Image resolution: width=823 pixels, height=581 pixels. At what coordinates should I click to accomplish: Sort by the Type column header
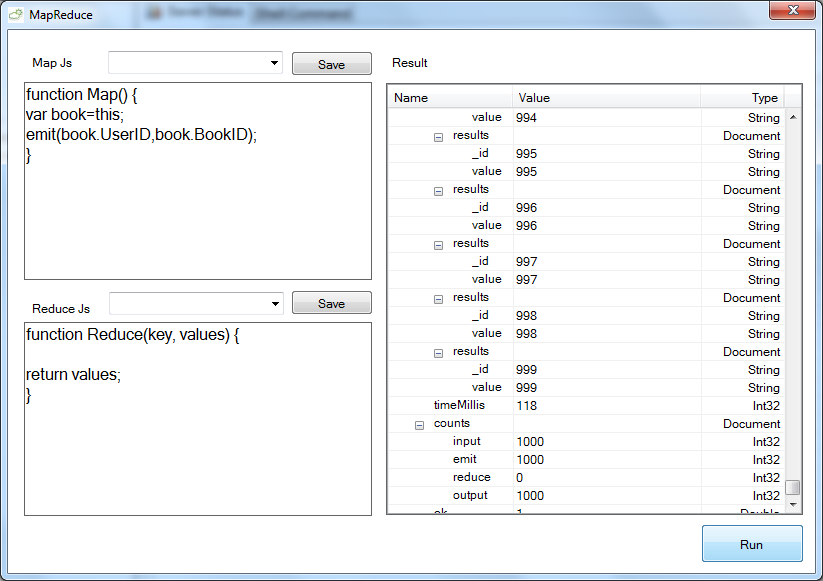[x=742, y=98]
